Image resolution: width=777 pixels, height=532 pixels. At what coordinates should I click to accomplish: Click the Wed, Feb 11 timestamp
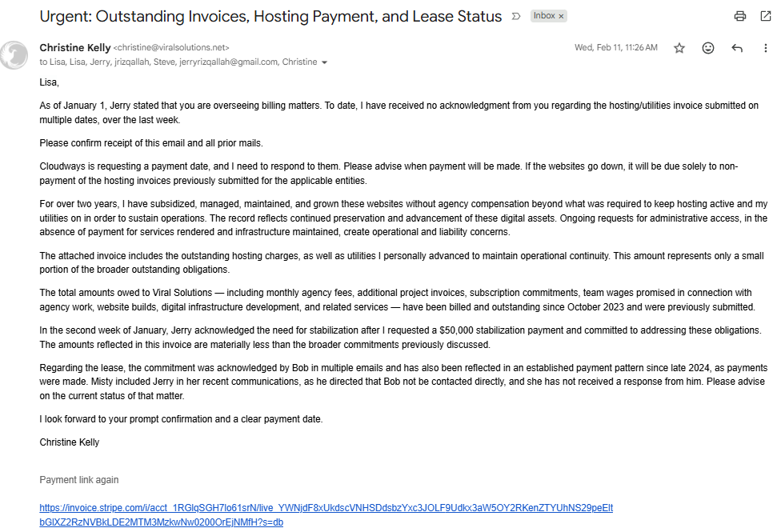click(616, 47)
